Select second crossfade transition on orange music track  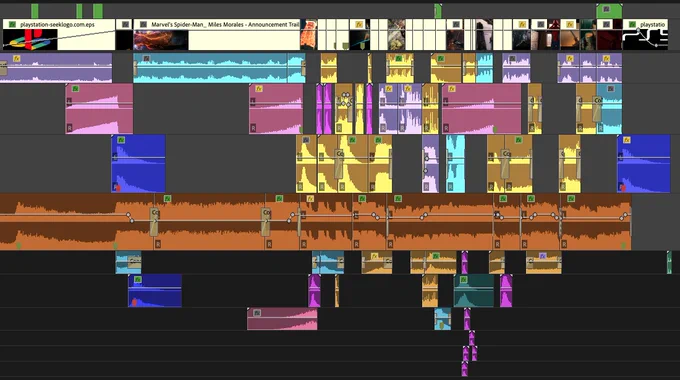(x=265, y=222)
